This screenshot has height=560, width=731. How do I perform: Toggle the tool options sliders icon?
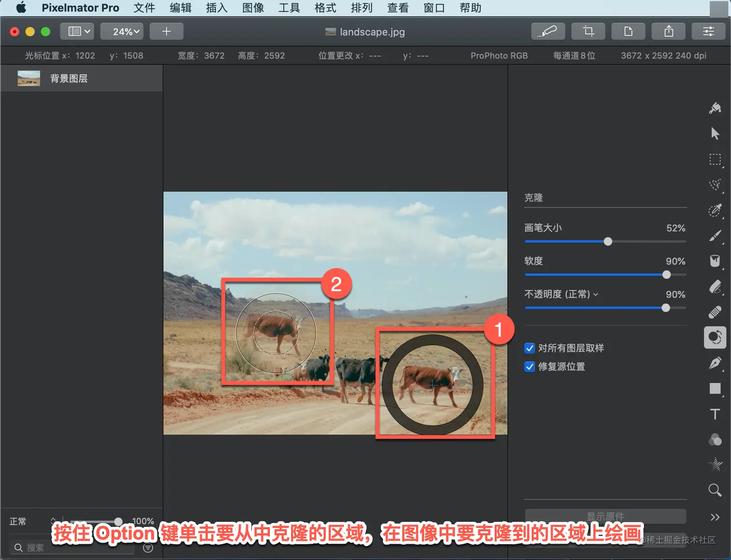(x=709, y=31)
